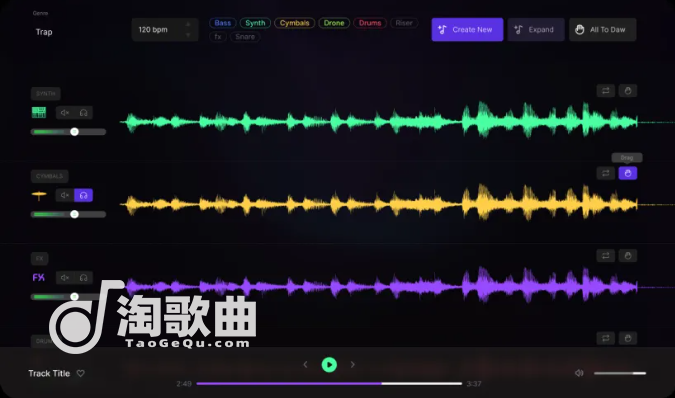Regenerate the FX track with loop icon
This screenshot has width=675, height=398.
(x=606, y=256)
